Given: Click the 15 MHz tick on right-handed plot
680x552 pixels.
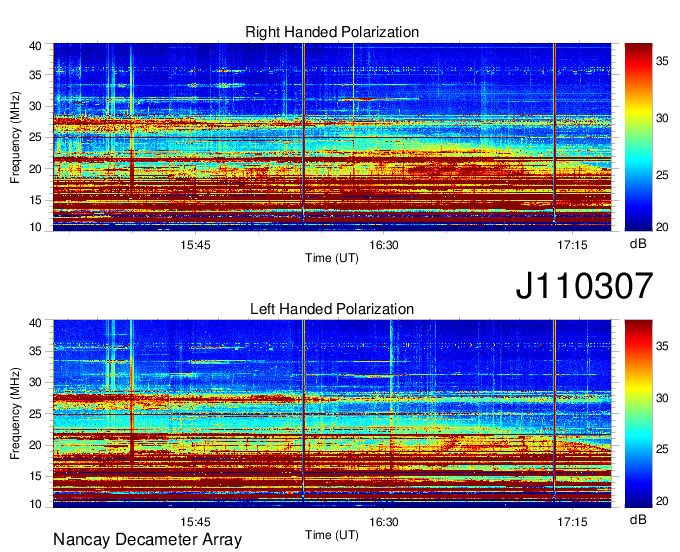Looking at the screenshot, I should 35,200.
